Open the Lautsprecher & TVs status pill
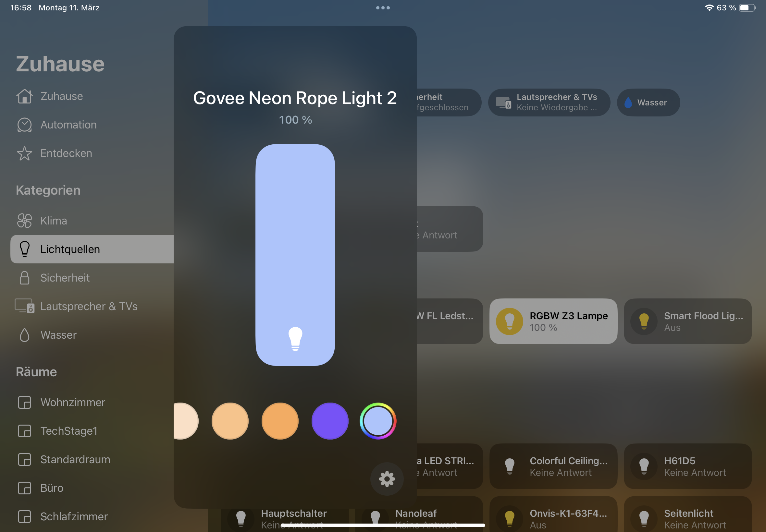 pyautogui.click(x=549, y=102)
